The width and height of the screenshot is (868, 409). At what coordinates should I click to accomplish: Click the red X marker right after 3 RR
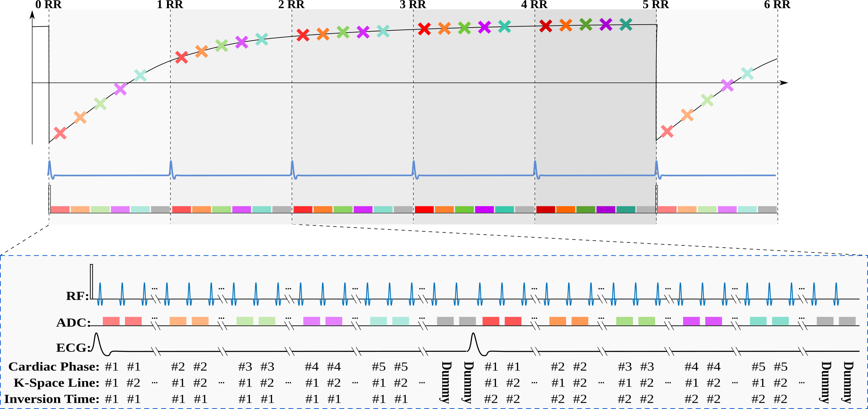[424, 29]
